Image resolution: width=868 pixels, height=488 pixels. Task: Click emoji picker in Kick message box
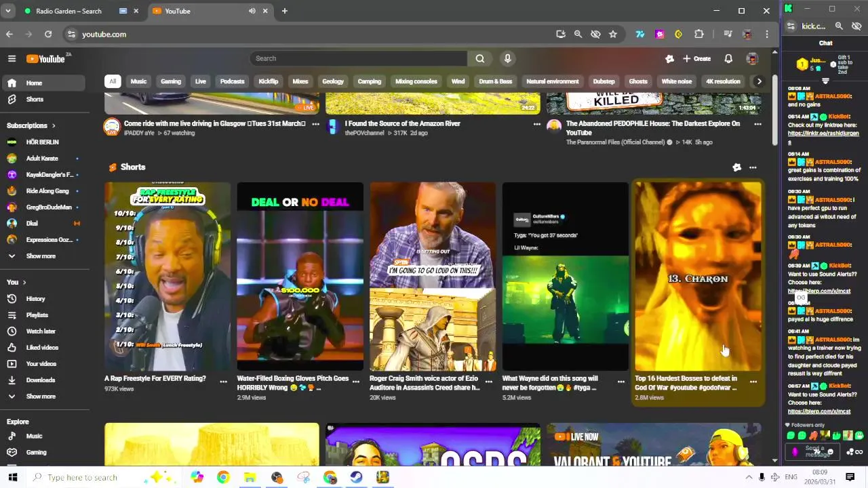(x=830, y=452)
